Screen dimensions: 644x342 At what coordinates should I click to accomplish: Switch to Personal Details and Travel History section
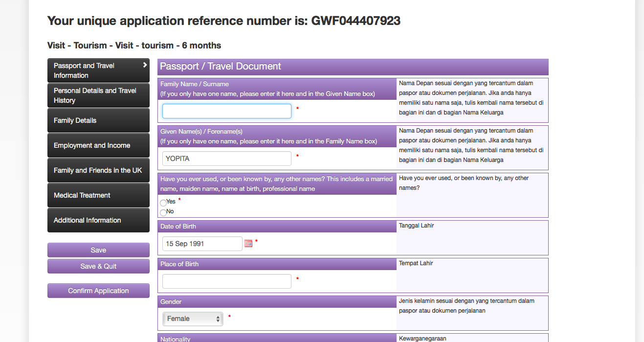click(x=98, y=95)
